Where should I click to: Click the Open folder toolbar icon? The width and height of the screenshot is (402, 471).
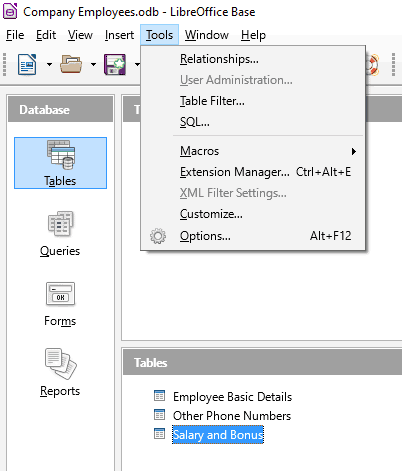(71, 64)
